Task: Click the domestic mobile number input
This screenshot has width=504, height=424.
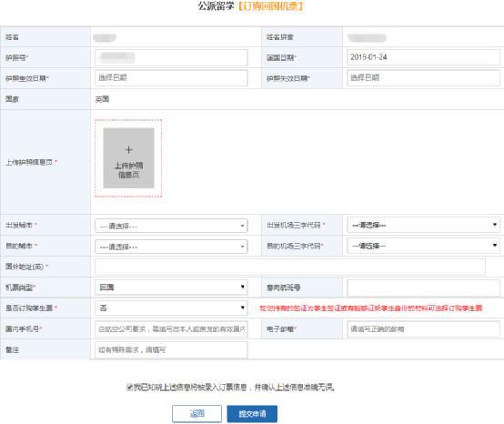Action: [x=171, y=328]
